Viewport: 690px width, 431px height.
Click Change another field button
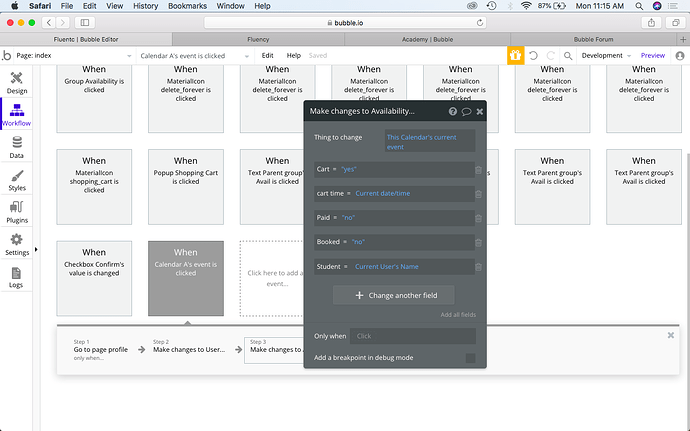point(393,295)
